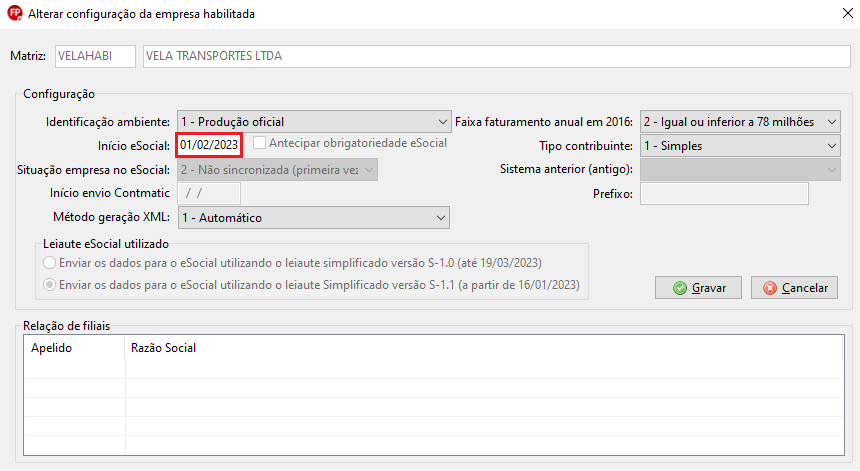Screen dimensions: 860x471
Task: Click the Apelido column header
Action: (52, 348)
